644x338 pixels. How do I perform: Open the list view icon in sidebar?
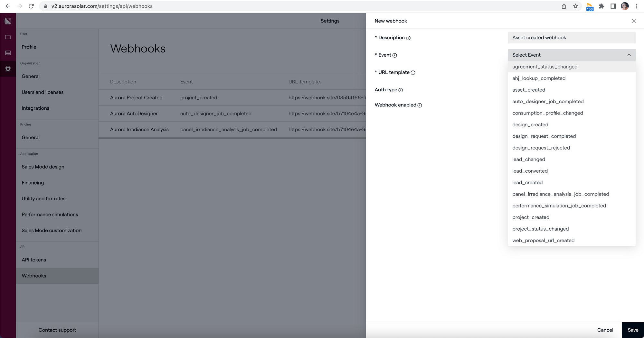[8, 52]
